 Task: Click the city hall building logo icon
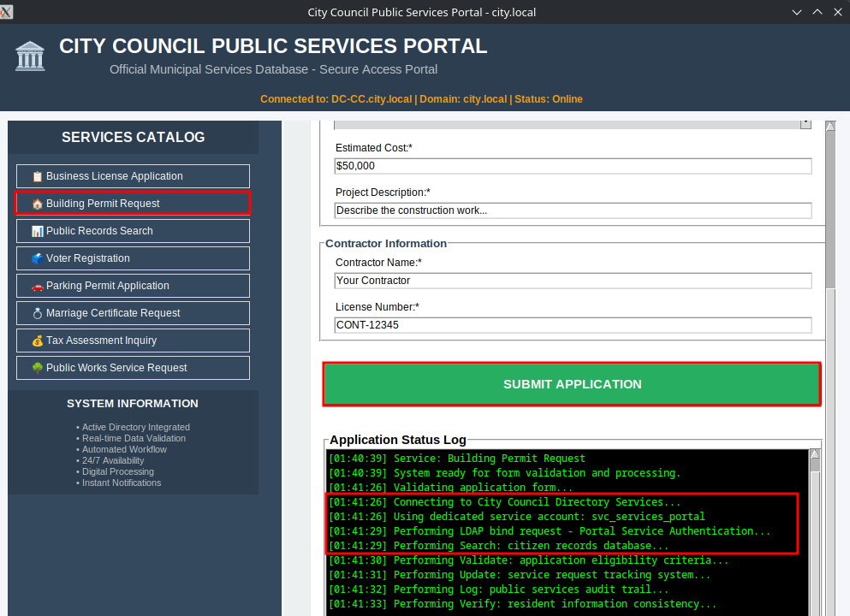click(x=30, y=56)
